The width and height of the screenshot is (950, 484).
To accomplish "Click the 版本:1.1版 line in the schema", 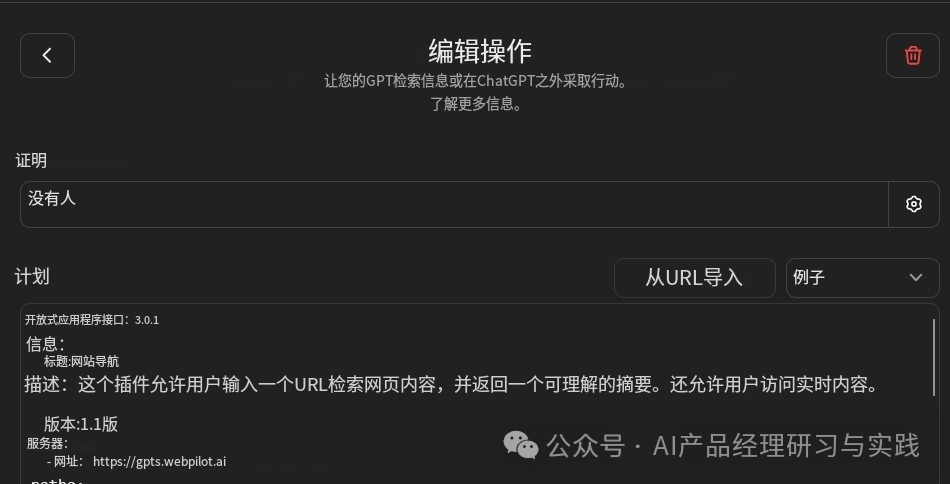I will coord(81,424).
